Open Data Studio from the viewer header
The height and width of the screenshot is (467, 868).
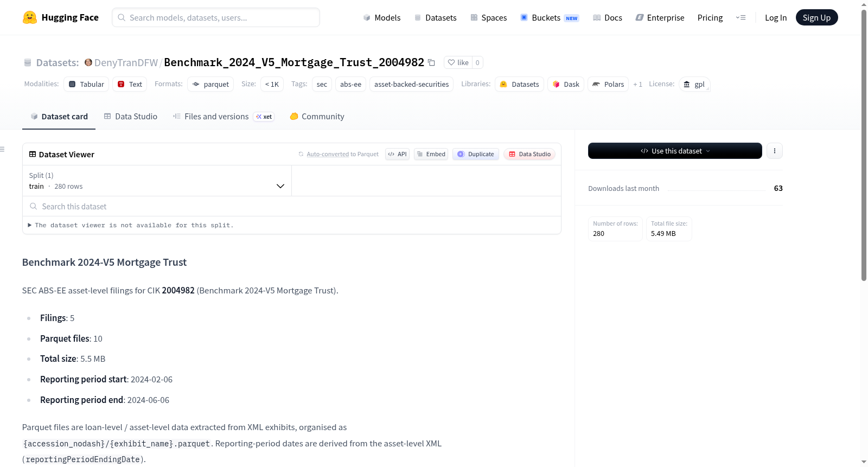coord(529,154)
